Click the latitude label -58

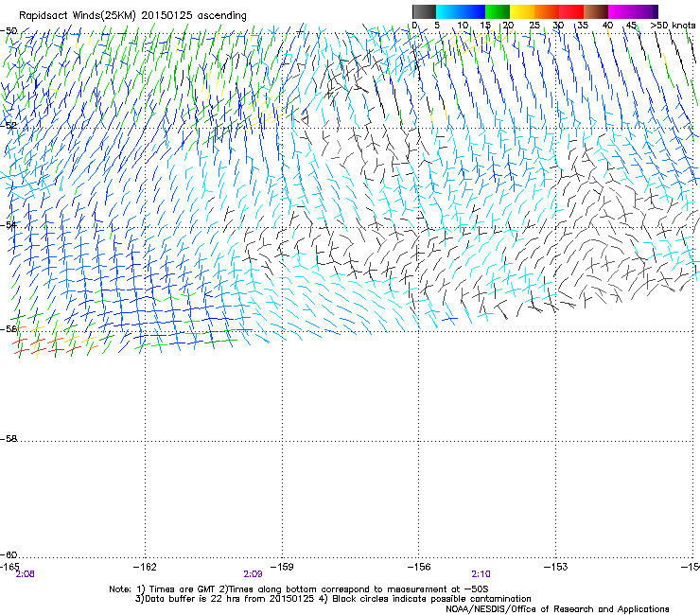click(x=9, y=439)
